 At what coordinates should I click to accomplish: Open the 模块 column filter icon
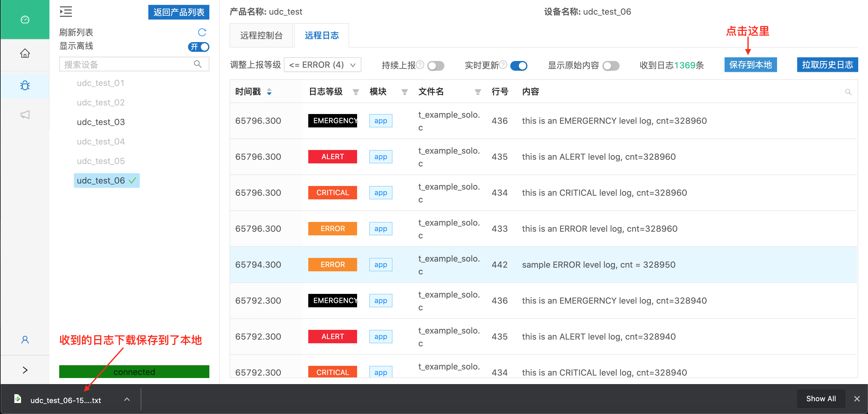[x=404, y=92]
